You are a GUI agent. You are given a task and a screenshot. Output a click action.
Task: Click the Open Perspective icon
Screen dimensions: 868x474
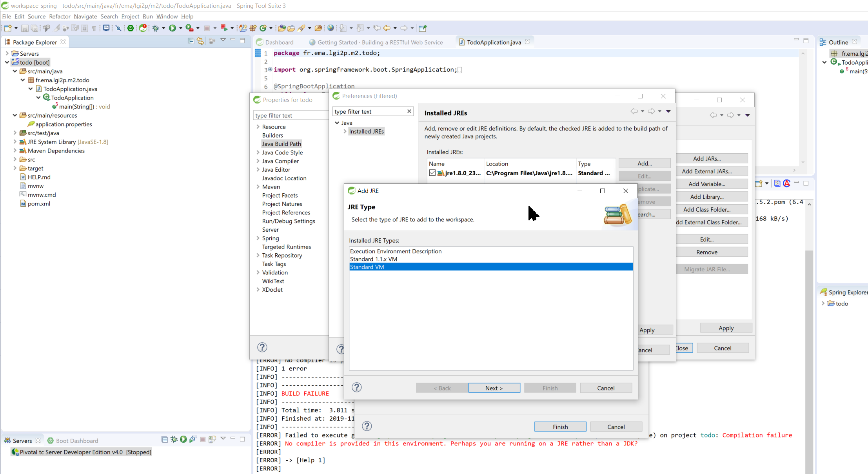[423, 28]
